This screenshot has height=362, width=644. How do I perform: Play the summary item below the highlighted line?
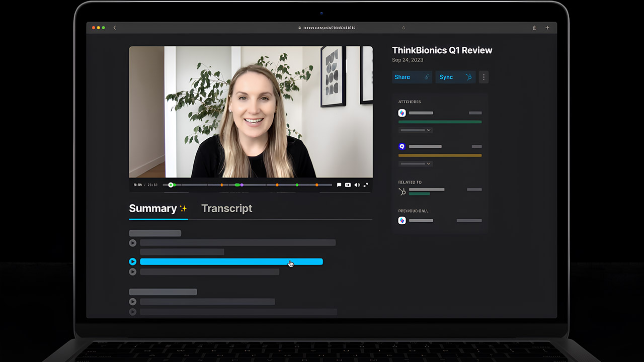[133, 272]
